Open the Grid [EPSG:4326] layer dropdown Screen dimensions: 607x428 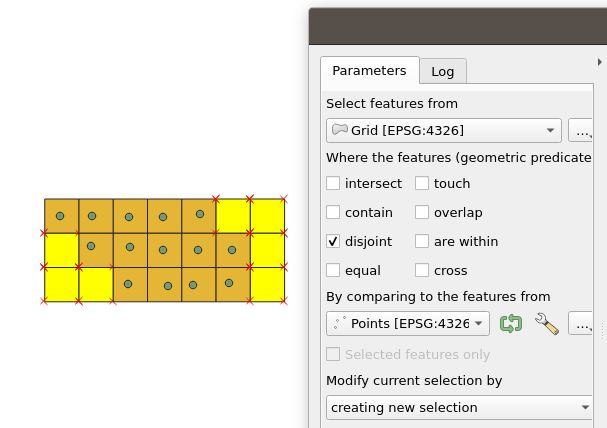pyautogui.click(x=444, y=130)
